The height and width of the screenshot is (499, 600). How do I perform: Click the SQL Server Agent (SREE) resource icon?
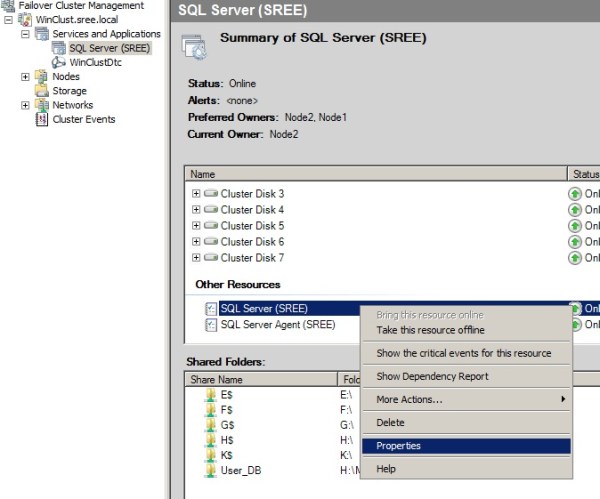pyautogui.click(x=210, y=325)
